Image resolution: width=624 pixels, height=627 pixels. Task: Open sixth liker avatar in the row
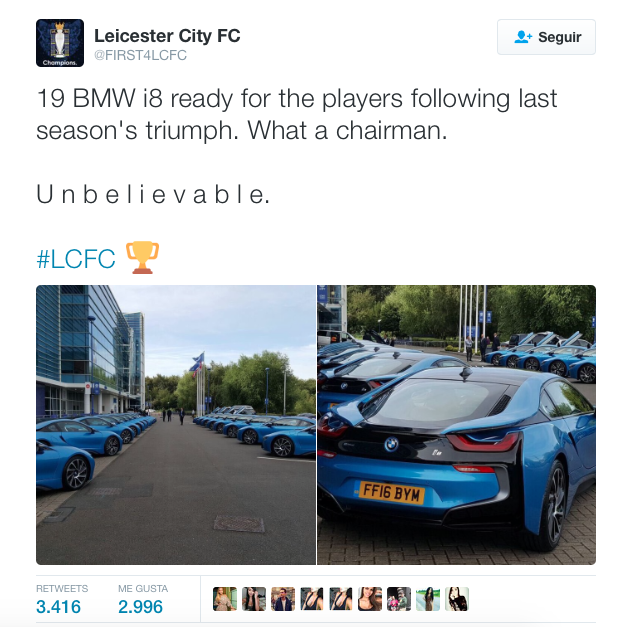click(x=370, y=599)
